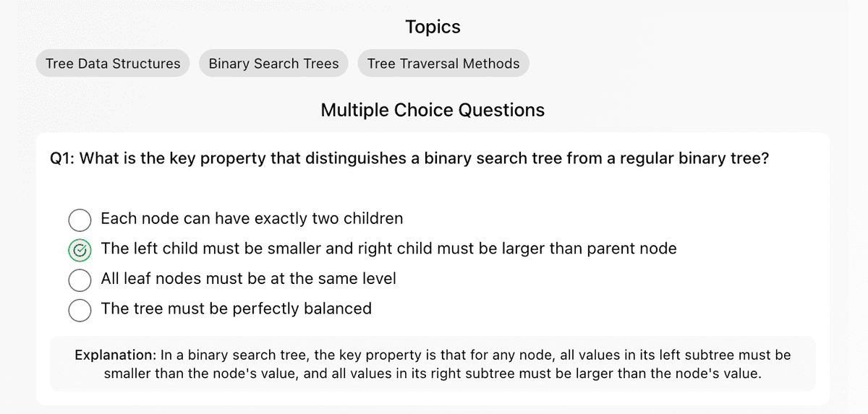Click the word 'Questions' in the section heading
The height and width of the screenshot is (414, 868).
click(502, 111)
